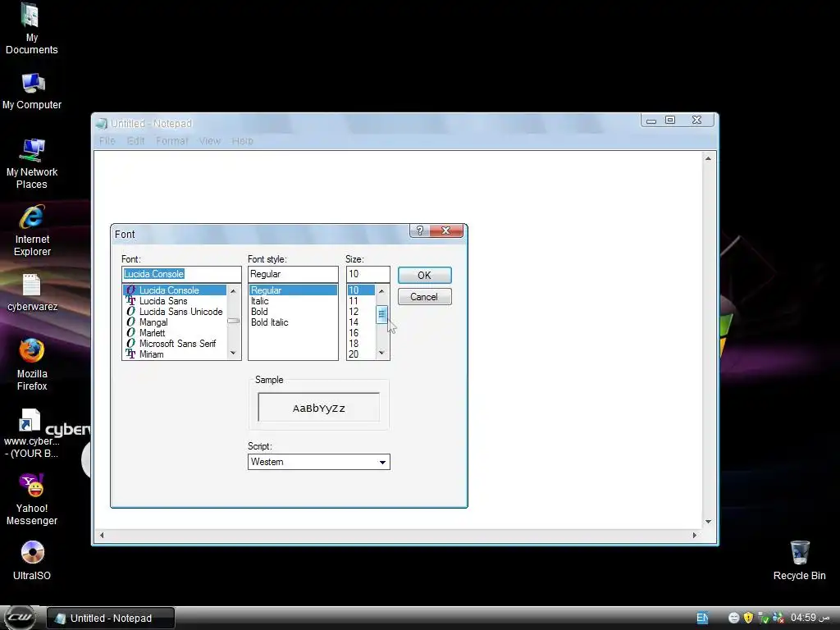Select Bold font style
Screen dimensions: 840x630
[293, 311]
